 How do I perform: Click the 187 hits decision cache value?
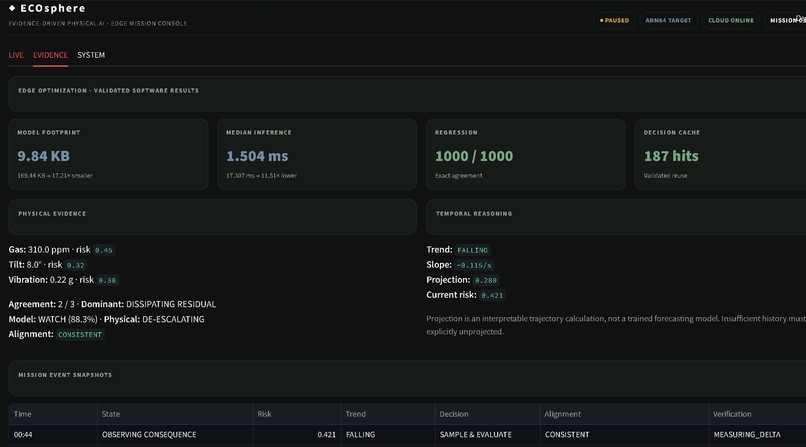coord(671,156)
